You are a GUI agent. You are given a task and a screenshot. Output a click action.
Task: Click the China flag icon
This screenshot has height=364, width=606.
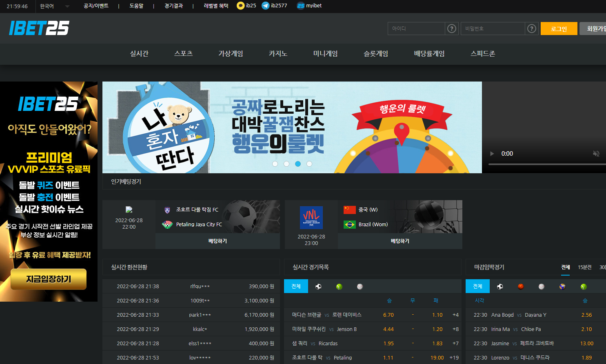click(x=350, y=210)
